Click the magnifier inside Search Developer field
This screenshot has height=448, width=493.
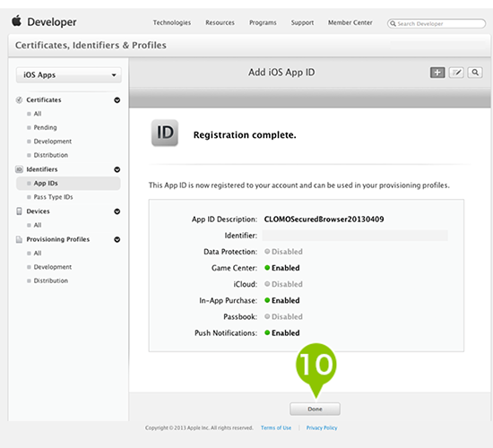coord(393,23)
